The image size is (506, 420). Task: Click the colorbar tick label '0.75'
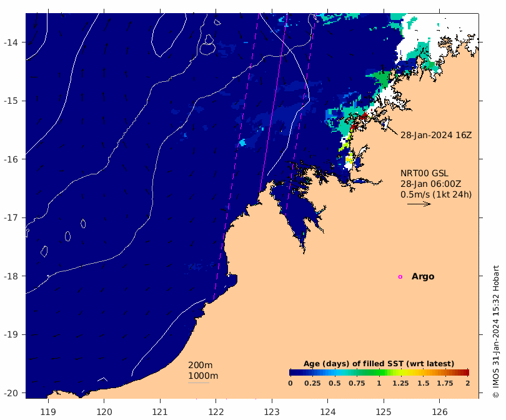pos(357,383)
